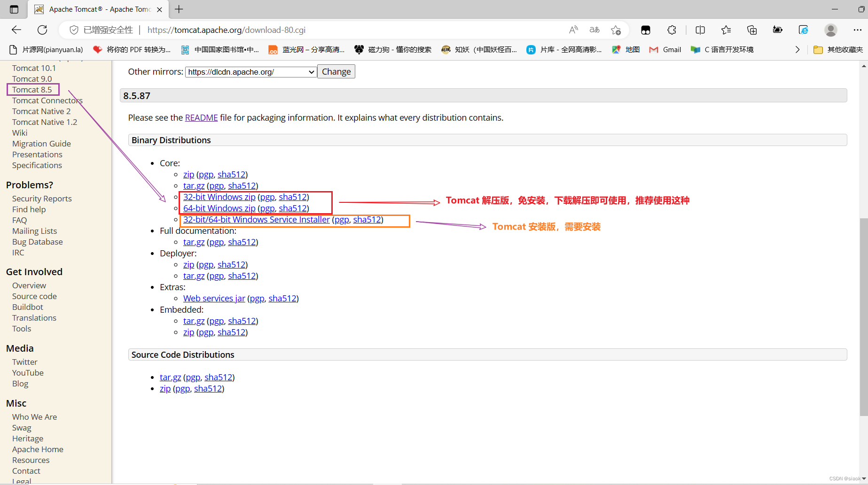
Task: Close the Apache Tomcat tab
Action: tap(160, 9)
